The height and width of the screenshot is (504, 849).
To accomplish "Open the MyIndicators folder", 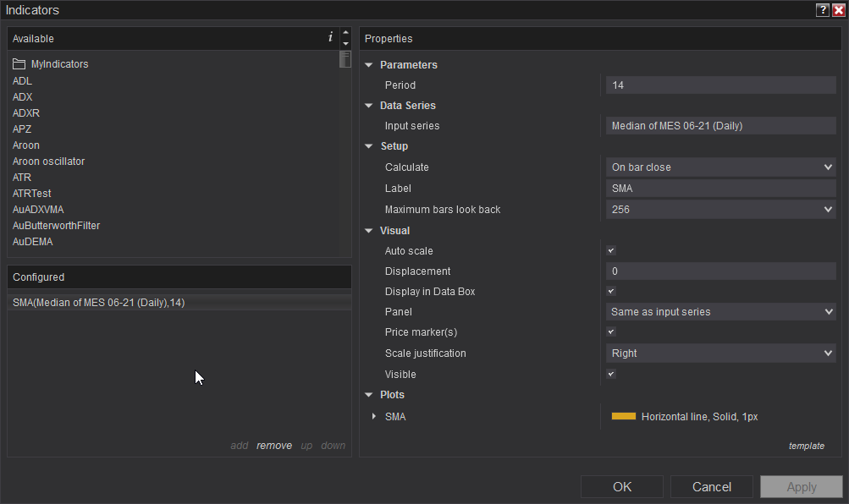I will (x=59, y=64).
